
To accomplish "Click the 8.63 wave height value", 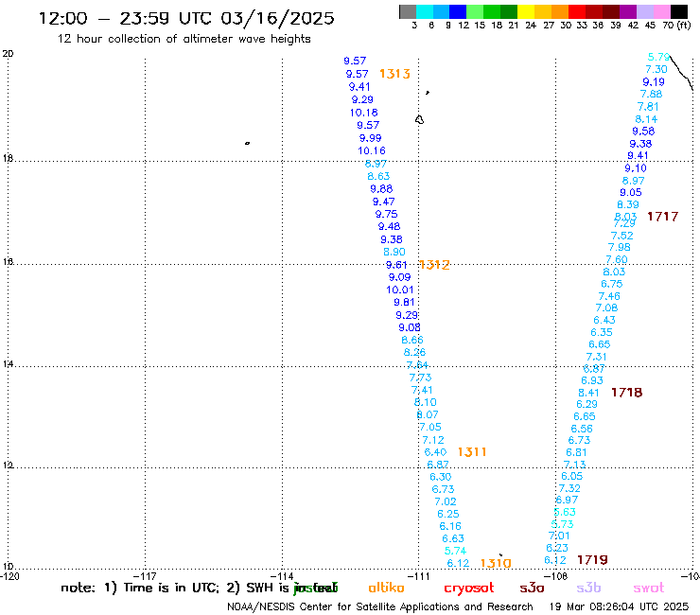I will click(x=378, y=176).
